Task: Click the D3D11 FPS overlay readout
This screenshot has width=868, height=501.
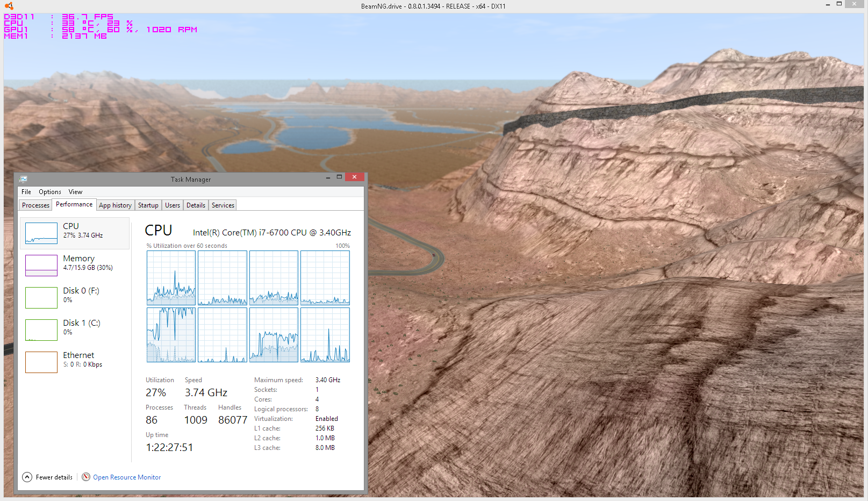Action: click(x=59, y=17)
